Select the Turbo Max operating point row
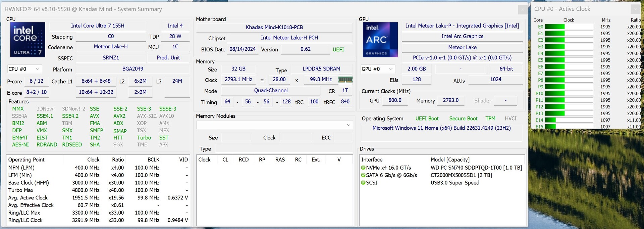The width and height of the screenshot is (644, 229). [x=21, y=190]
